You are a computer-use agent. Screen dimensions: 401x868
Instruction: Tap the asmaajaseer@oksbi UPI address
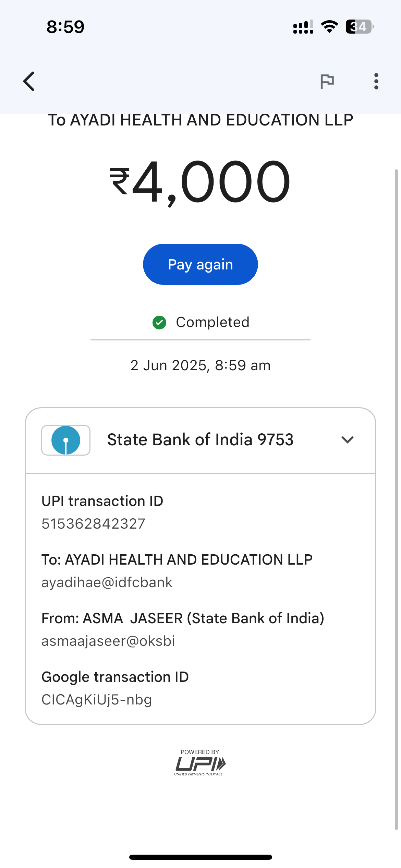[108, 641]
